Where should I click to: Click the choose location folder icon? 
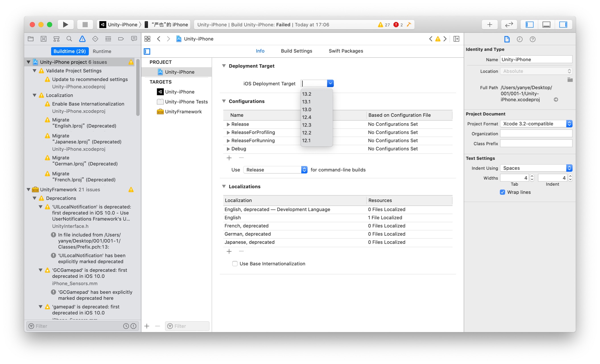click(570, 80)
